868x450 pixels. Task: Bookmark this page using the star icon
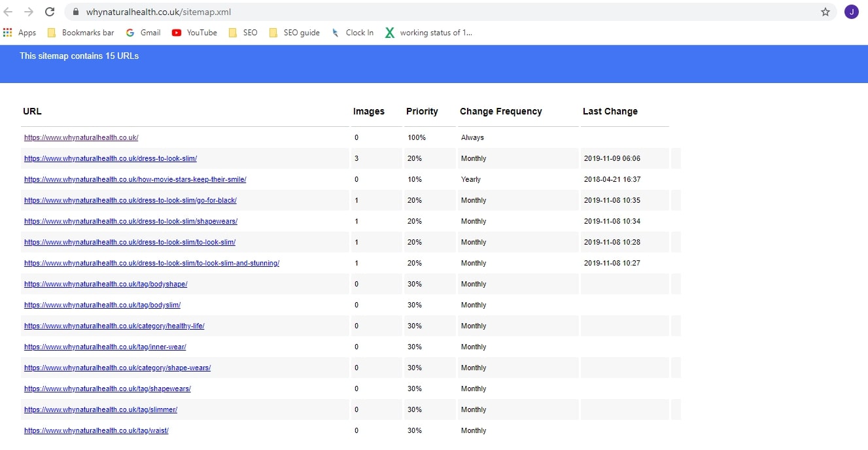[x=825, y=11]
